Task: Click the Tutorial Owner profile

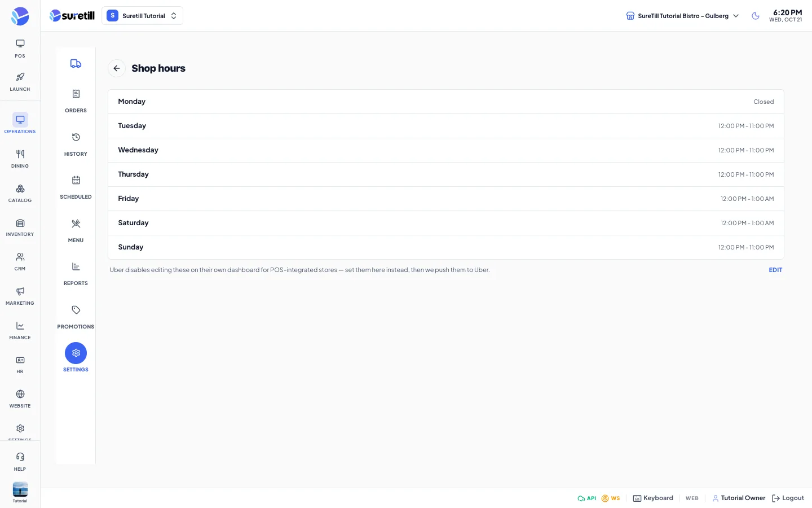Action: click(739, 498)
